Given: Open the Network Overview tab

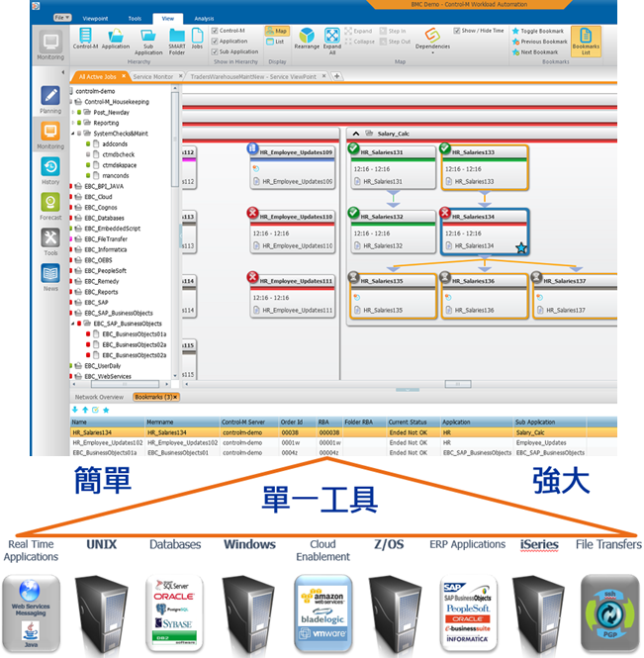Looking at the screenshot, I should click(99, 397).
